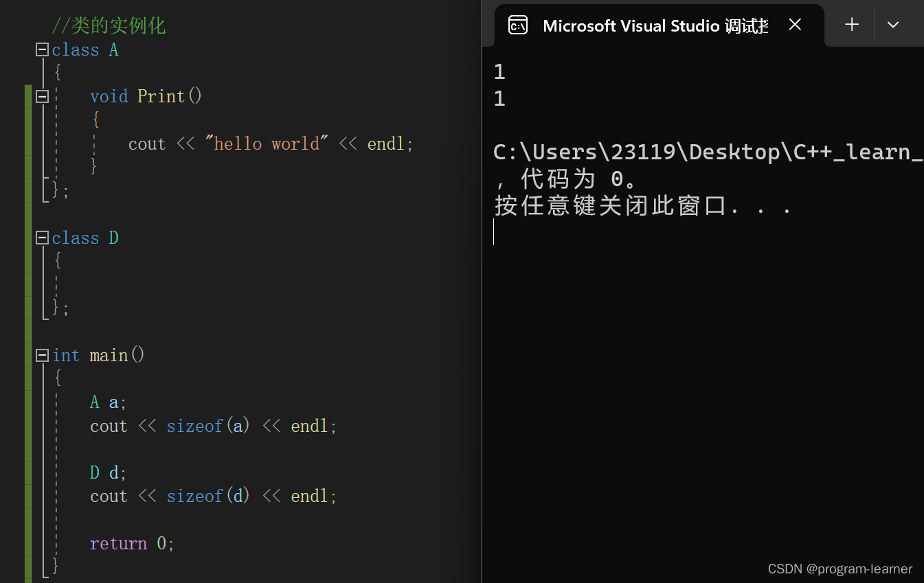Click the sizeof(a) expression
The height and width of the screenshot is (583, 924).
pos(208,426)
